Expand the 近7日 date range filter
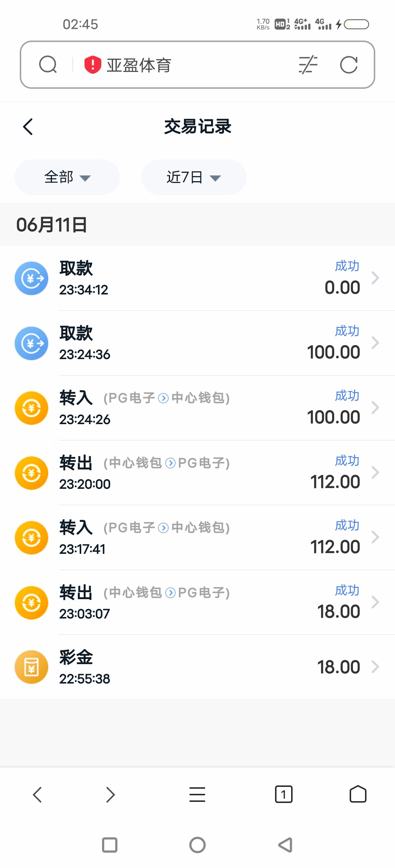The height and width of the screenshot is (868, 395). pos(193,177)
